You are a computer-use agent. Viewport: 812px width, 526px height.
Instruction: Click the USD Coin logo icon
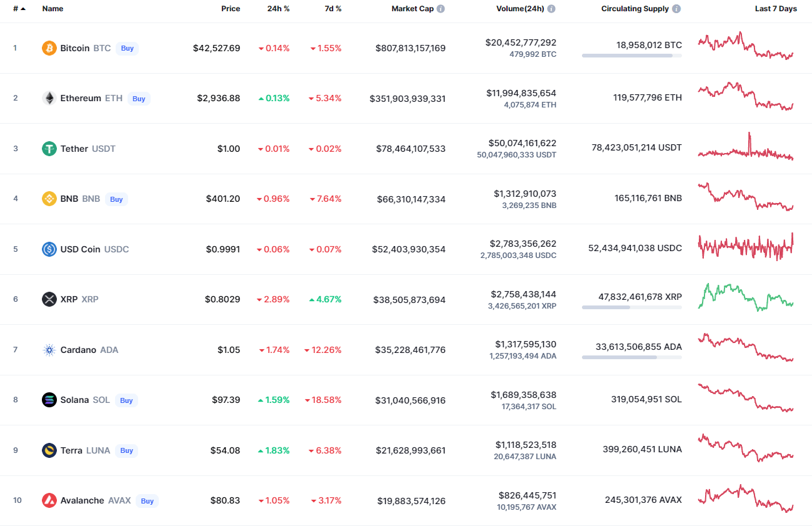tap(49, 249)
